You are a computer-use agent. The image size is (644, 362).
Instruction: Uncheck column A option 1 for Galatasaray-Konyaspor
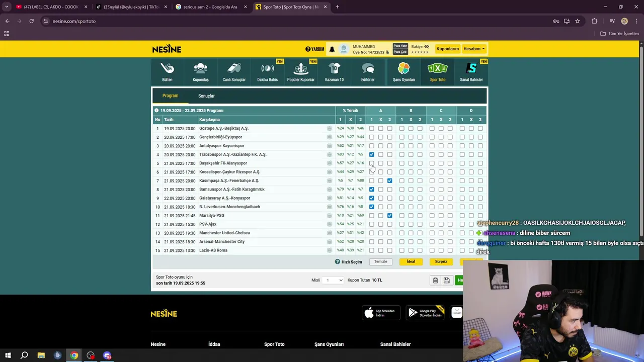coord(372,198)
